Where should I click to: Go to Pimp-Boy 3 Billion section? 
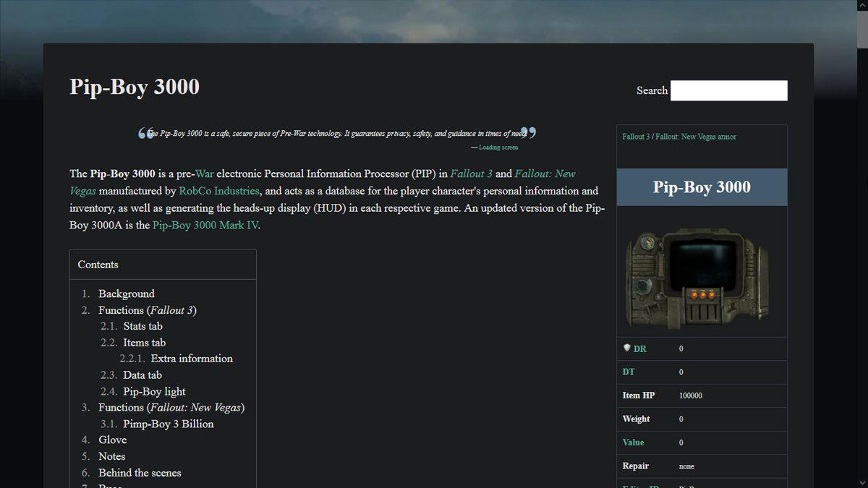point(169,424)
